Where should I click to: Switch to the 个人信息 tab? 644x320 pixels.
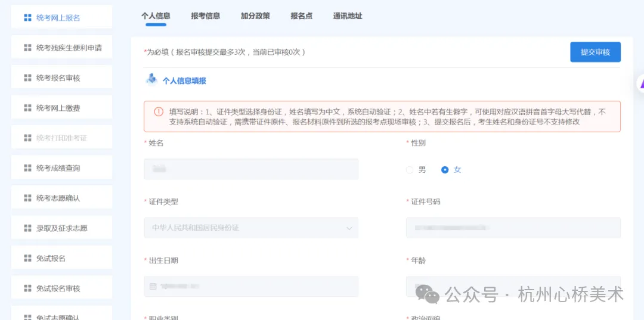pos(156,16)
